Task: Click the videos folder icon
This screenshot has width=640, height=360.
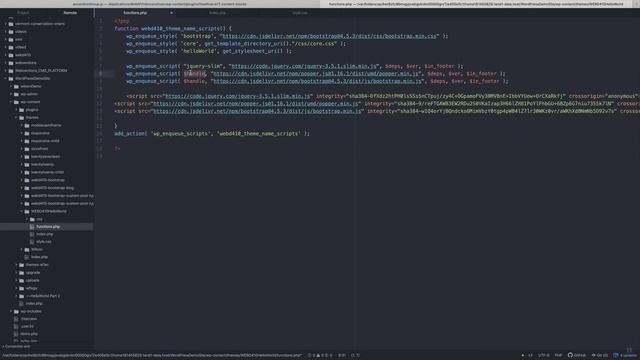Action: [11, 31]
